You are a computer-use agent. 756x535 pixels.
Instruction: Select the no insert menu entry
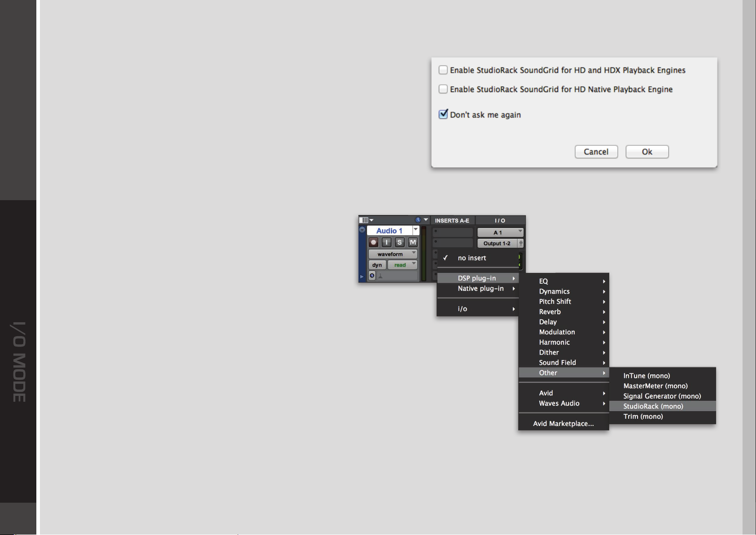(478, 258)
